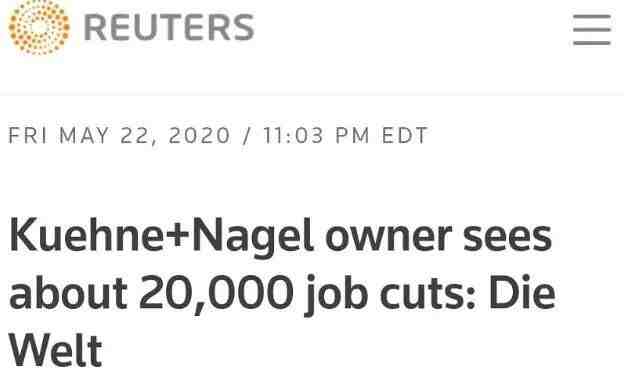Click the "EDT" timezone label
The height and width of the screenshot is (382, 624).
click(405, 135)
